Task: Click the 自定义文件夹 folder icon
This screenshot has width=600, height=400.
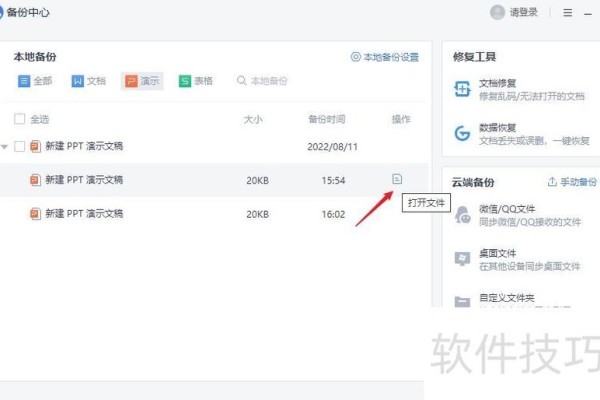Action: 462,302
